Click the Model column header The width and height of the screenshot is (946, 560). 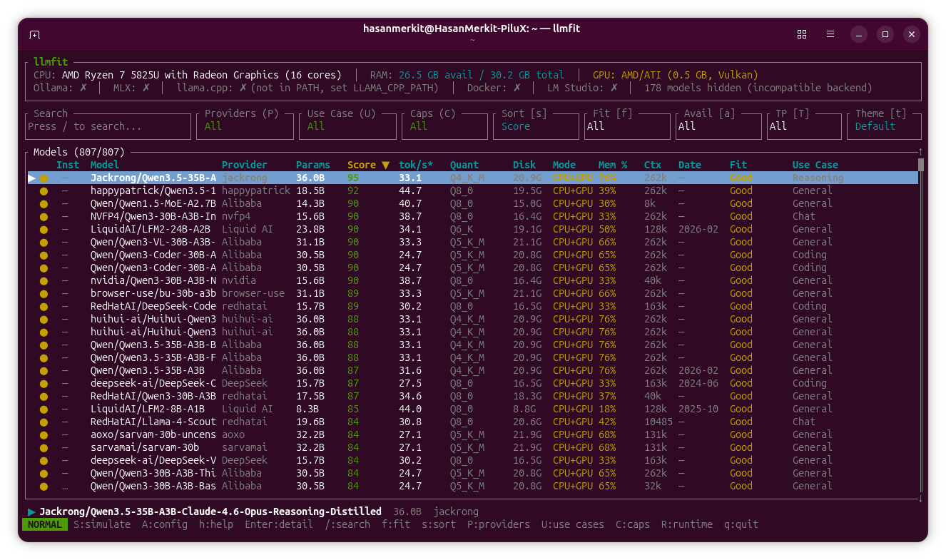(105, 166)
